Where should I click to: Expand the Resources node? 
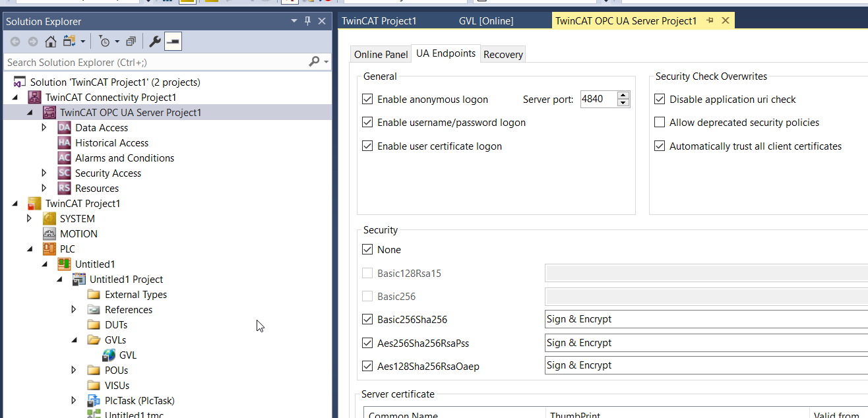pos(44,188)
